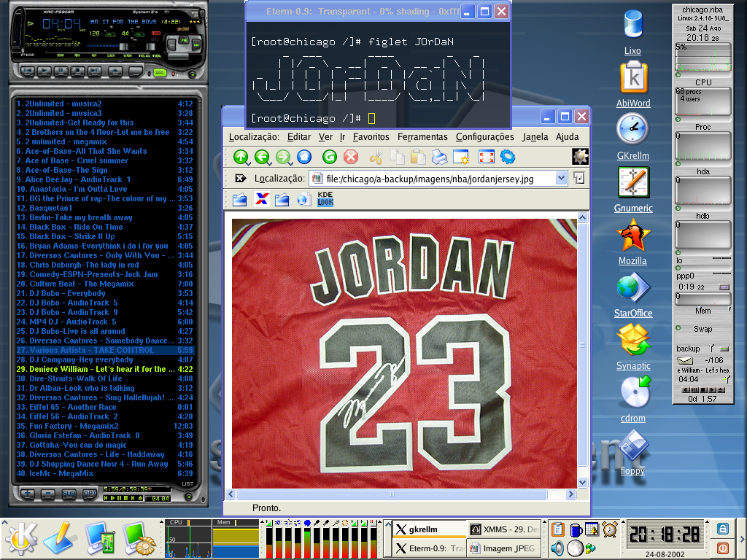Clear the location bar using black arrow icon
The height and width of the screenshot is (560, 747).
tap(241, 179)
